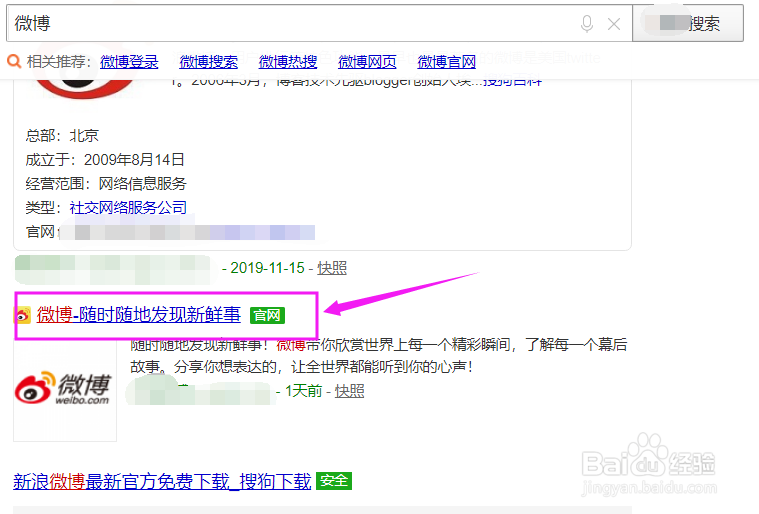The height and width of the screenshot is (514, 759).
Task: Open the 微博官网 related suggestion
Action: pyautogui.click(x=446, y=62)
